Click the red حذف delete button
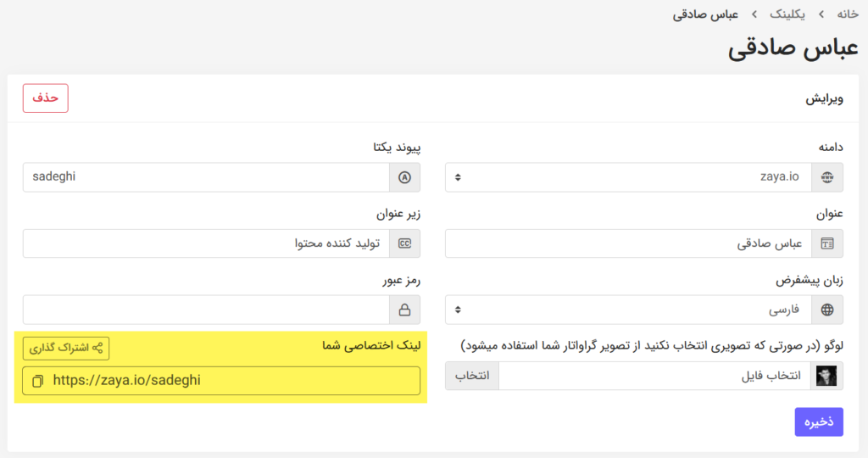 [46, 98]
